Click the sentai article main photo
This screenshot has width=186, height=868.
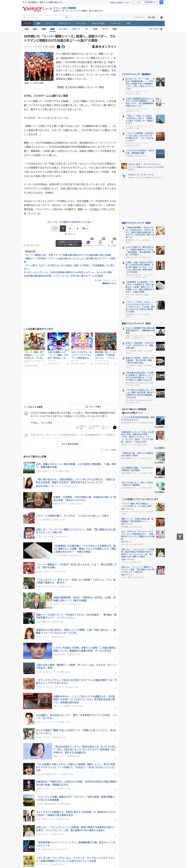pyautogui.click(x=39, y=66)
